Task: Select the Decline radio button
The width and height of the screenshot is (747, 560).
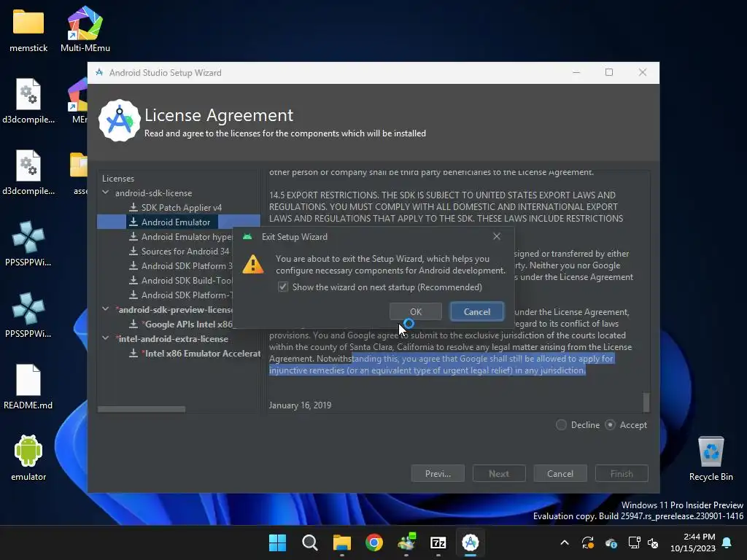Action: click(561, 425)
